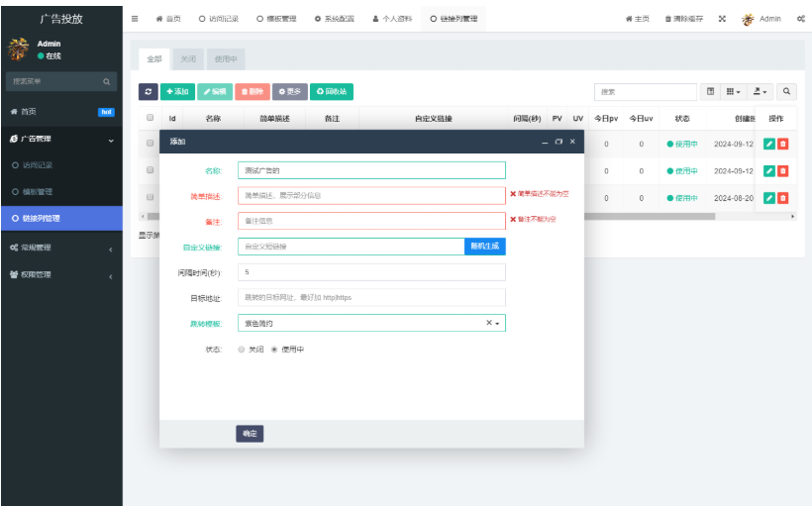Viewport: 812px width, 506px height.
Task: Open the 回收站 recycle bin button
Action: tap(332, 92)
